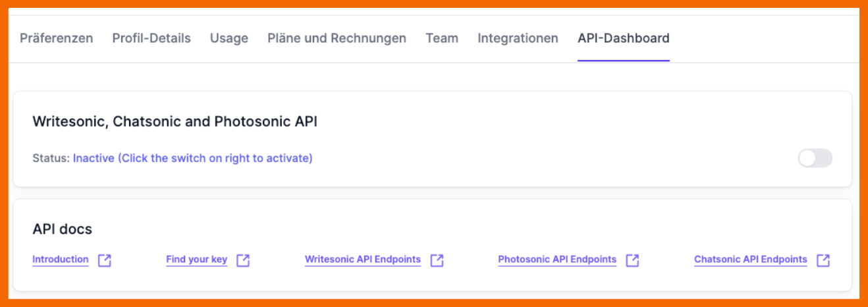The height and width of the screenshot is (307, 868).
Task: Click the external-link icon beside Introduction
Action: (105, 260)
